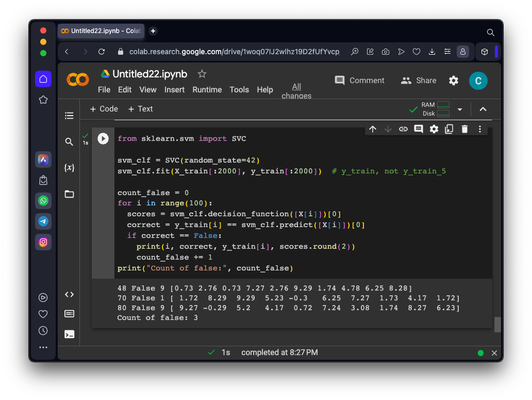The width and height of the screenshot is (532, 400).
Task: Open the Runtime menu
Action: coord(207,90)
